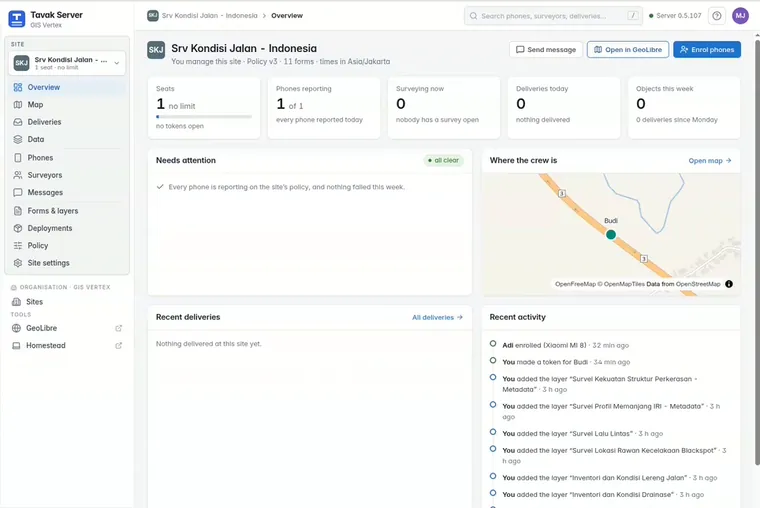Open the help question-mark icon
This screenshot has width=760, height=508.
coord(716,16)
